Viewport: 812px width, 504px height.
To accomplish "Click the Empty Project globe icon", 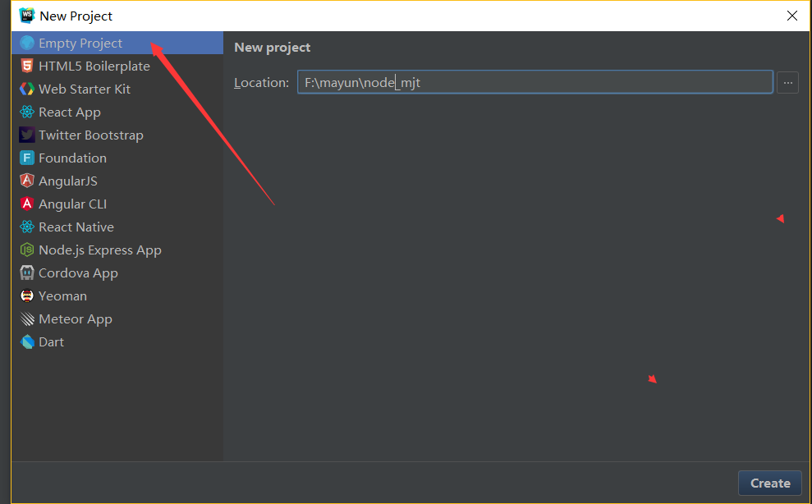I will click(27, 44).
